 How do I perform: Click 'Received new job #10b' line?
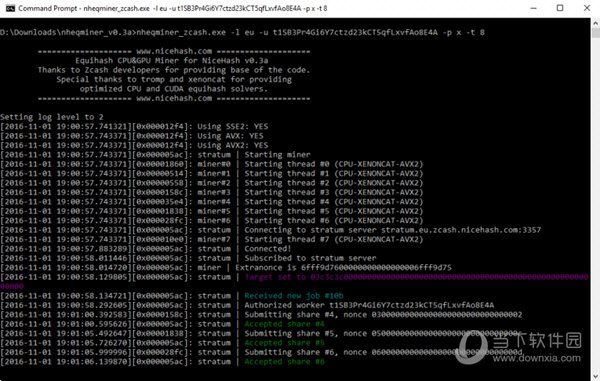pyautogui.click(x=172, y=296)
